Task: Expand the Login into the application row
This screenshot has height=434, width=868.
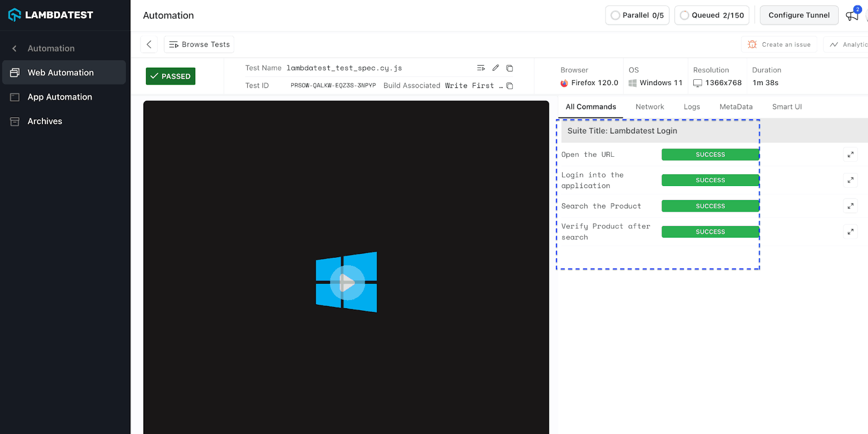Action: click(x=851, y=180)
